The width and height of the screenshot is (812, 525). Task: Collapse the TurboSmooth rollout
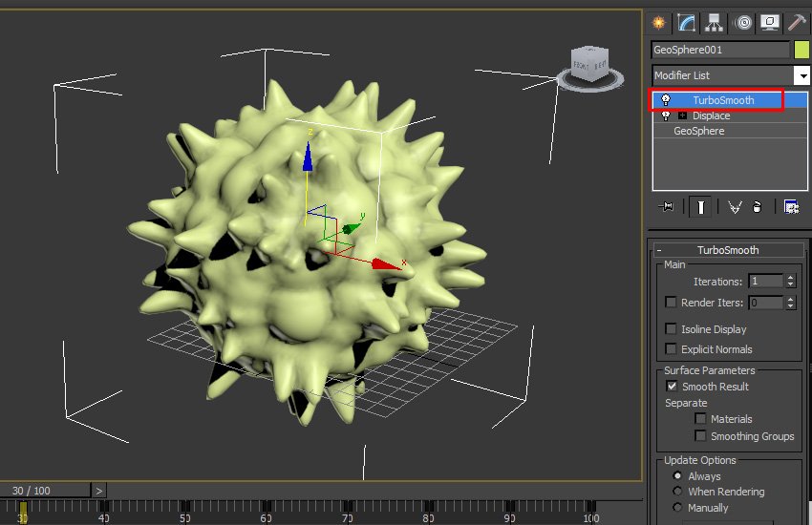pyautogui.click(x=659, y=250)
